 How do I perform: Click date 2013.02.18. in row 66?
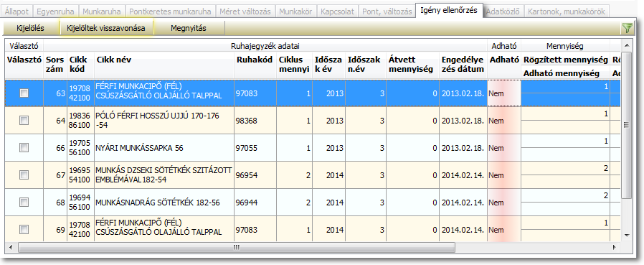(x=463, y=148)
